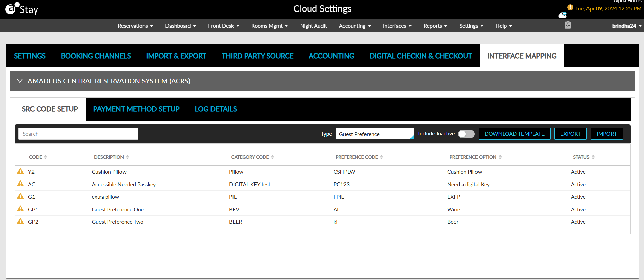Open the brindha24 user menu
The height and width of the screenshot is (280, 644).
pos(627,26)
